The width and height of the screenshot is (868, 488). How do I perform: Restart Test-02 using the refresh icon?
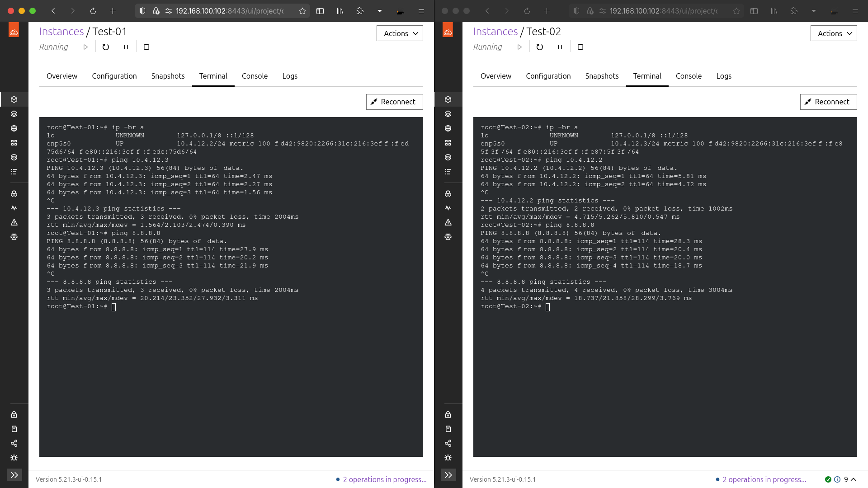tap(539, 47)
